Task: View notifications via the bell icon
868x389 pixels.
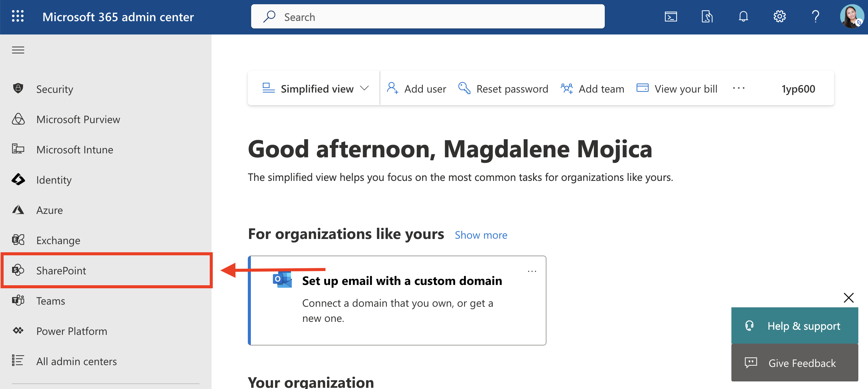Action: click(x=743, y=16)
